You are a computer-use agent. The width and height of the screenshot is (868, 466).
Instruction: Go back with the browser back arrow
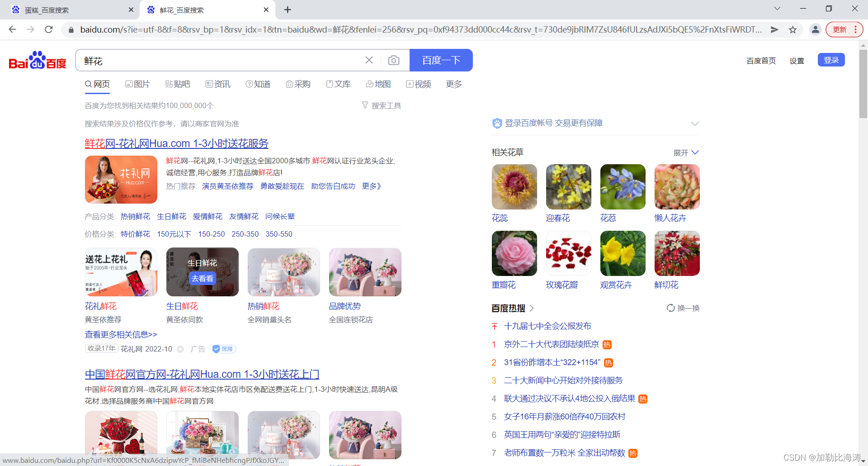coord(12,29)
